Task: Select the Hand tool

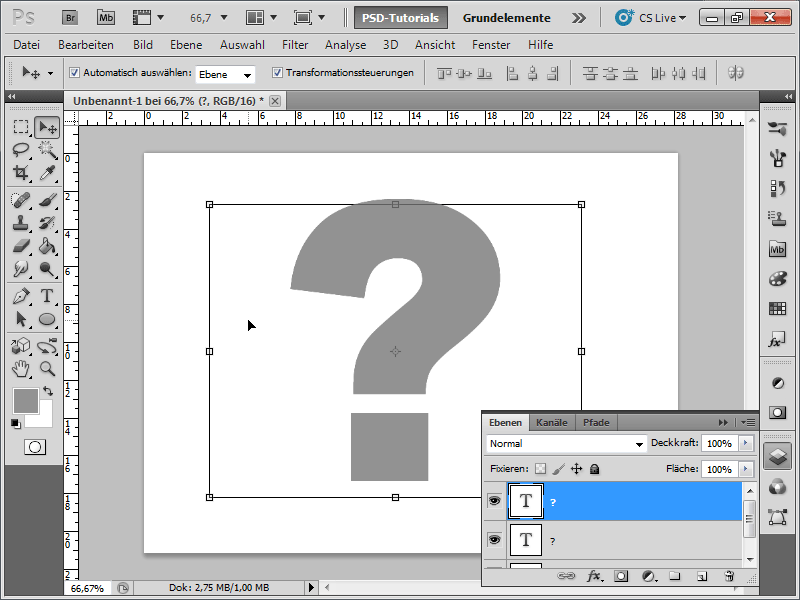Action: pos(21,369)
